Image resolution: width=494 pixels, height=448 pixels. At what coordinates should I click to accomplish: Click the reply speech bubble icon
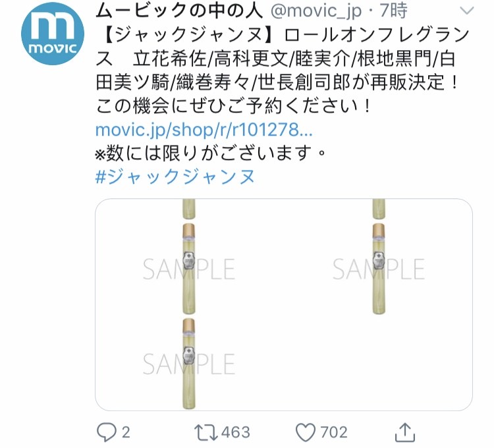[x=107, y=432]
